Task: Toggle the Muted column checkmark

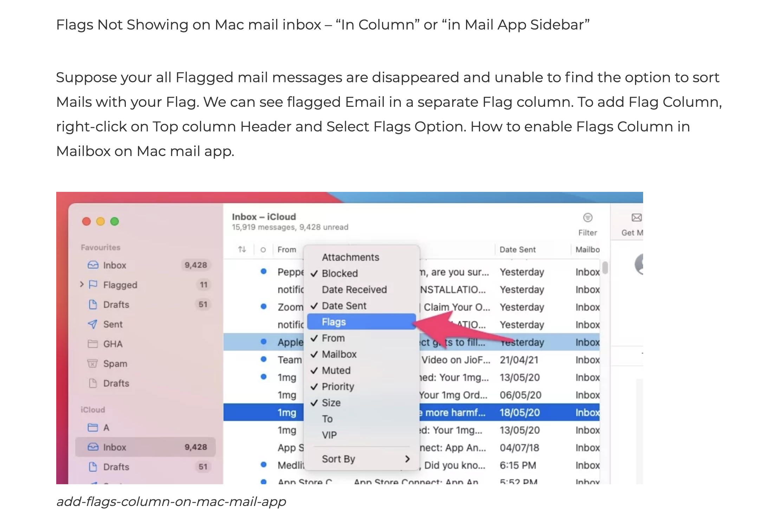Action: tap(336, 370)
